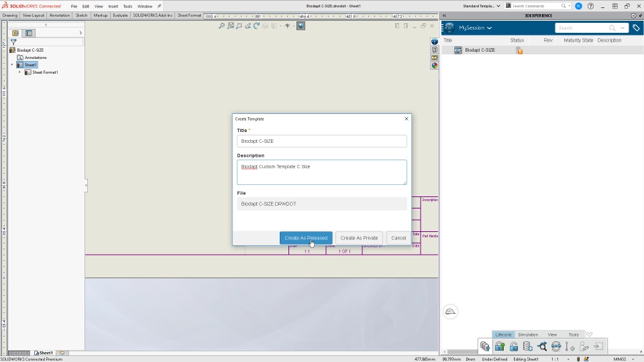Viewport: 644px width, 362px height.
Task: Click the Zoom to Area icon
Action: point(230,26)
